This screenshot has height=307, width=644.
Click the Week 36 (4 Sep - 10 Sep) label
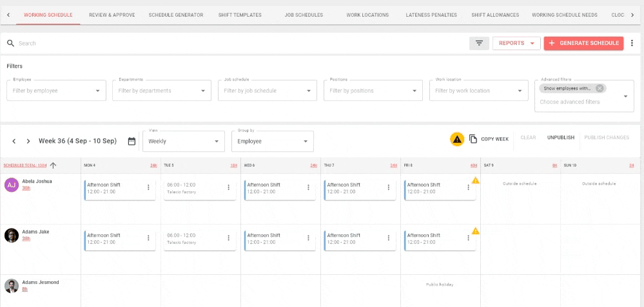(x=77, y=141)
